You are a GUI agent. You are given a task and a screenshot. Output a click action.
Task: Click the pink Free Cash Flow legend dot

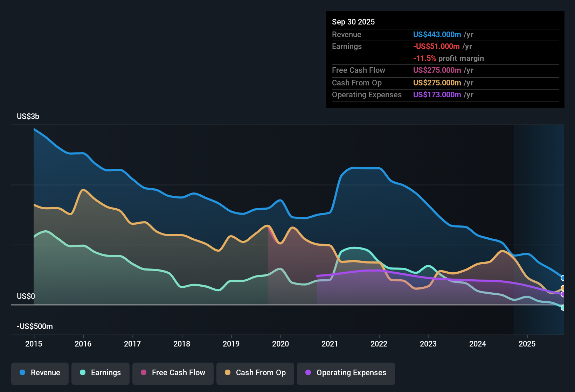click(x=143, y=373)
